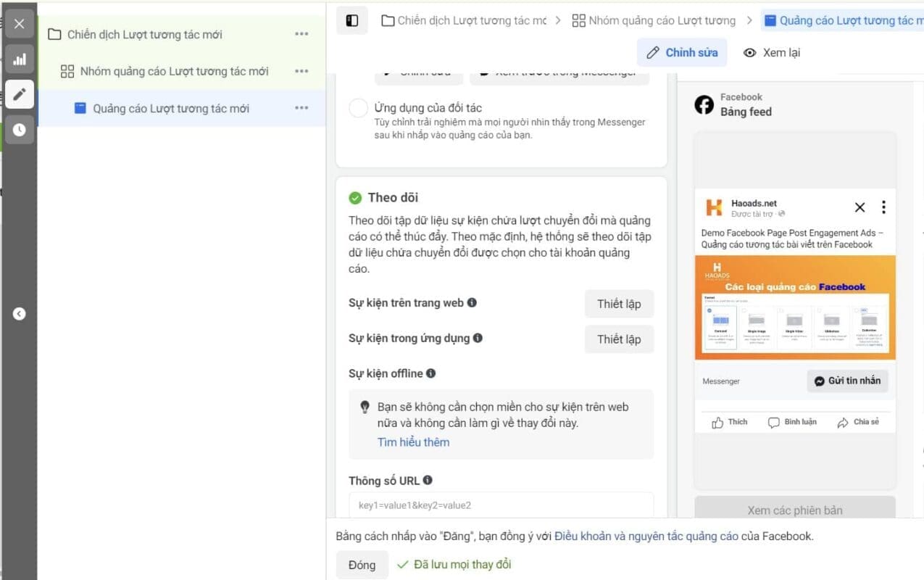The width and height of the screenshot is (924, 580).
Task: Show info for Sự kiện trên trang web
Action: click(x=472, y=302)
